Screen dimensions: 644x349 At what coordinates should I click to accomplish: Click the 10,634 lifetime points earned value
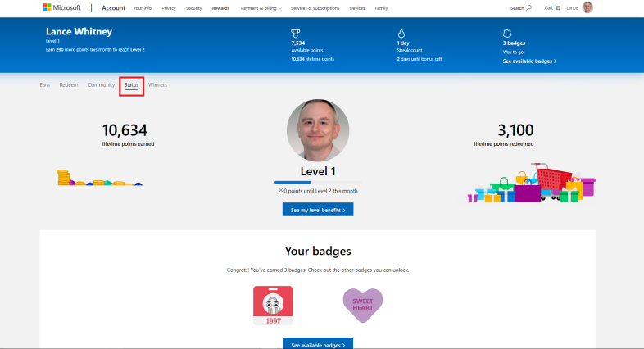click(x=125, y=130)
